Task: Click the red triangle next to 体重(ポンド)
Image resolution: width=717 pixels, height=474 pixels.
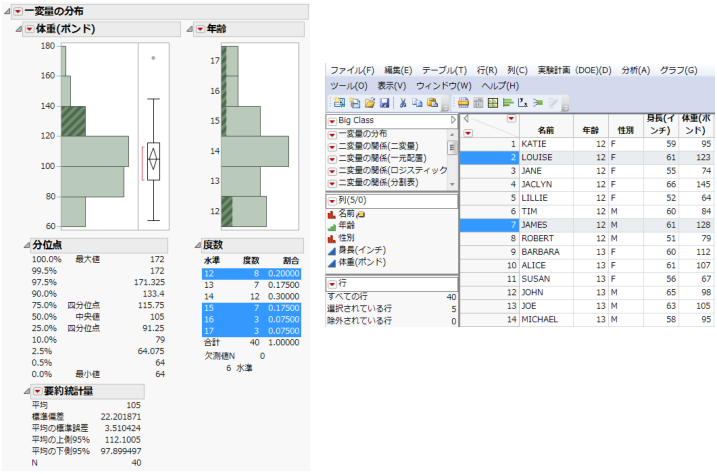Action: coord(29,29)
